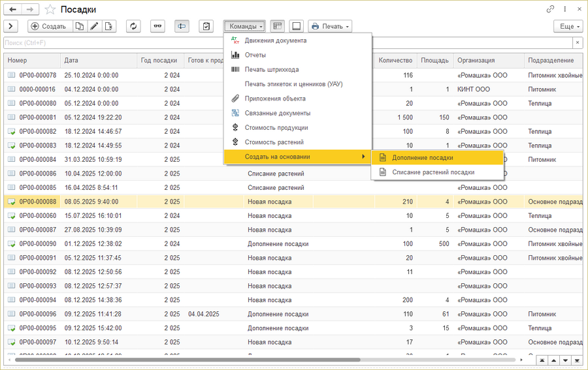
Task: Select Движения документа menu item
Action: (x=275, y=40)
